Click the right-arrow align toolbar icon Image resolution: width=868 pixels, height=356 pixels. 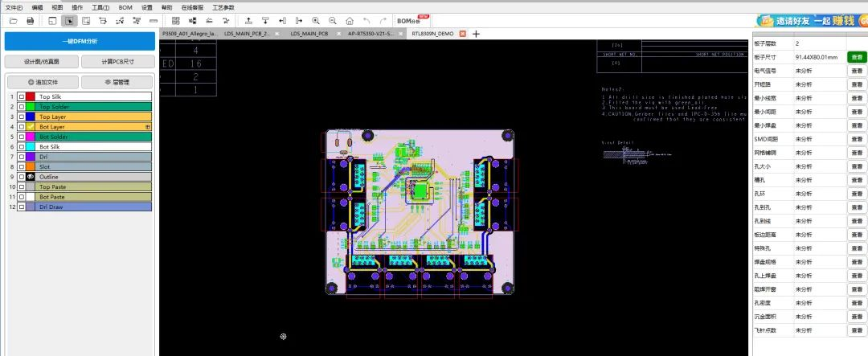[299, 21]
